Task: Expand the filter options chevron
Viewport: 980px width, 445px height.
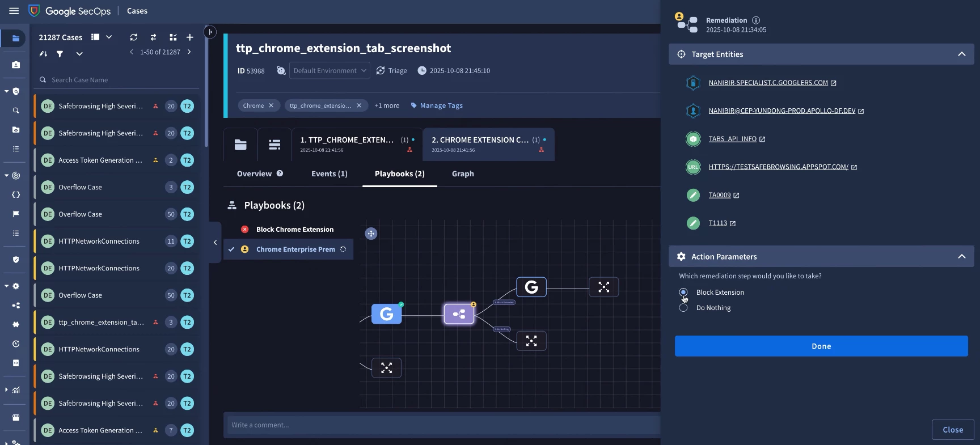Action: coord(79,54)
